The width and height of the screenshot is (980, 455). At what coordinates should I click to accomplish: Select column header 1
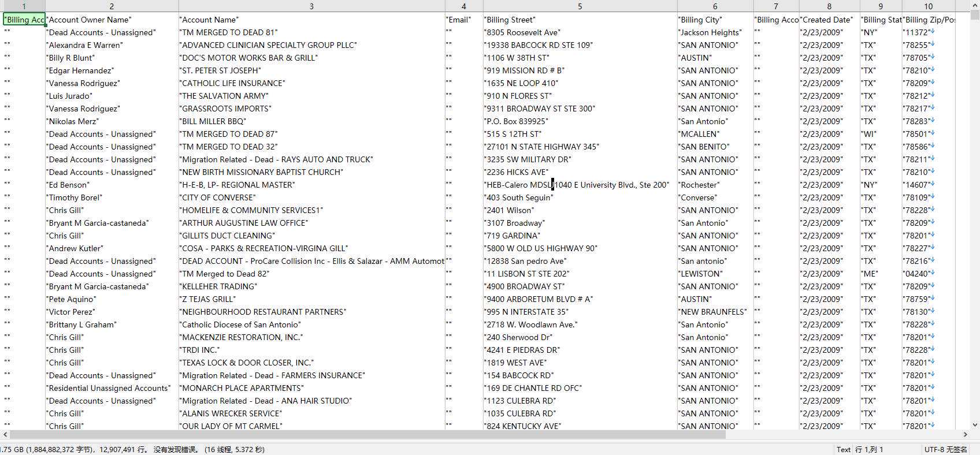coord(24,6)
